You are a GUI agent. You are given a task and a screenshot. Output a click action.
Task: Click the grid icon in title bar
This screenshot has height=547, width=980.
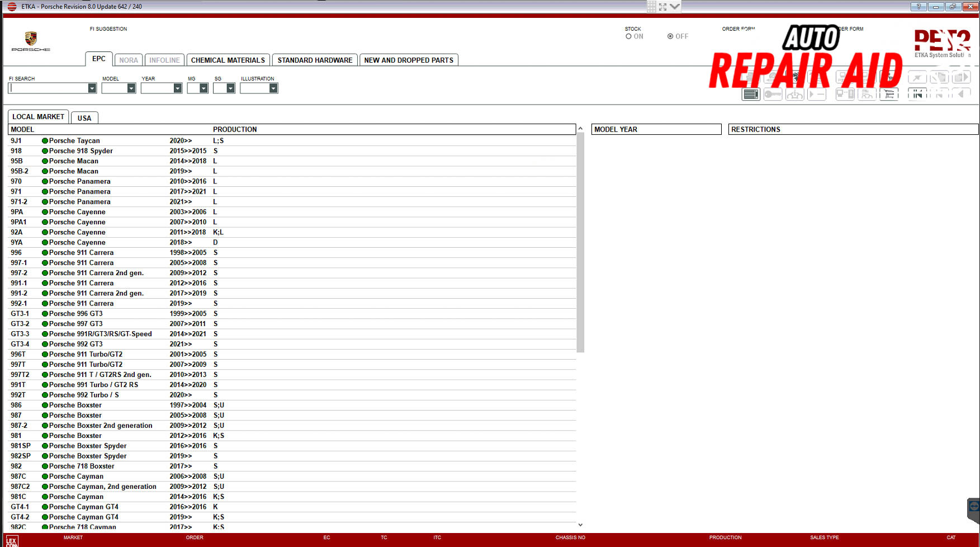click(x=651, y=7)
